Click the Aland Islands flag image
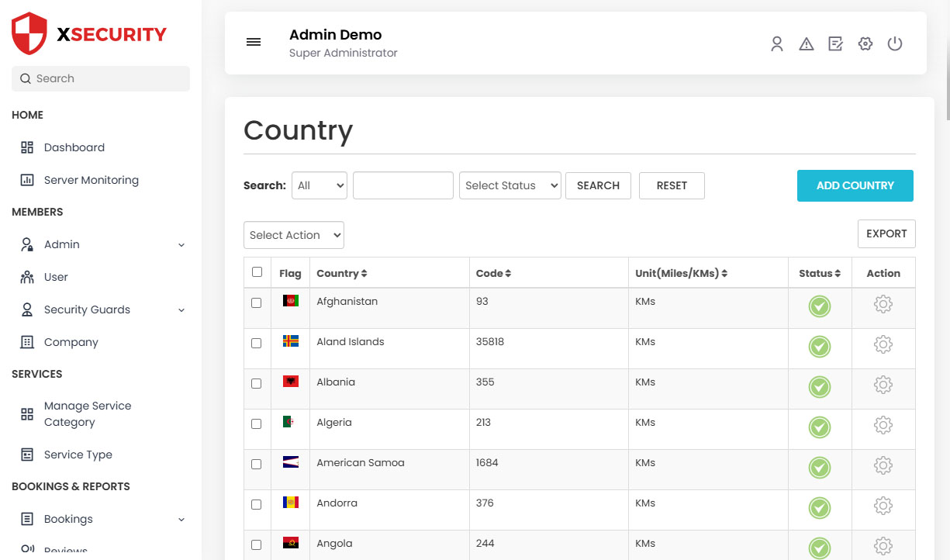Image resolution: width=950 pixels, height=560 pixels. [291, 341]
